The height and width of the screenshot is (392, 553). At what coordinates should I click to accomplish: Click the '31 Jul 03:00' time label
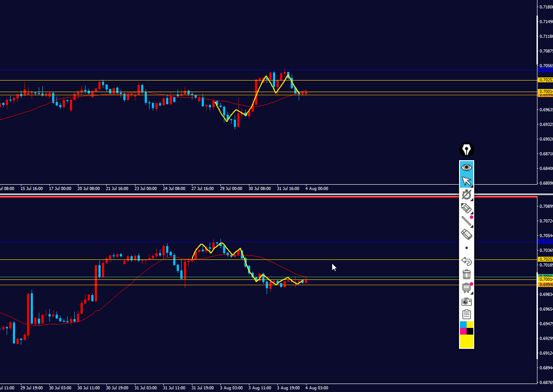[146, 388]
